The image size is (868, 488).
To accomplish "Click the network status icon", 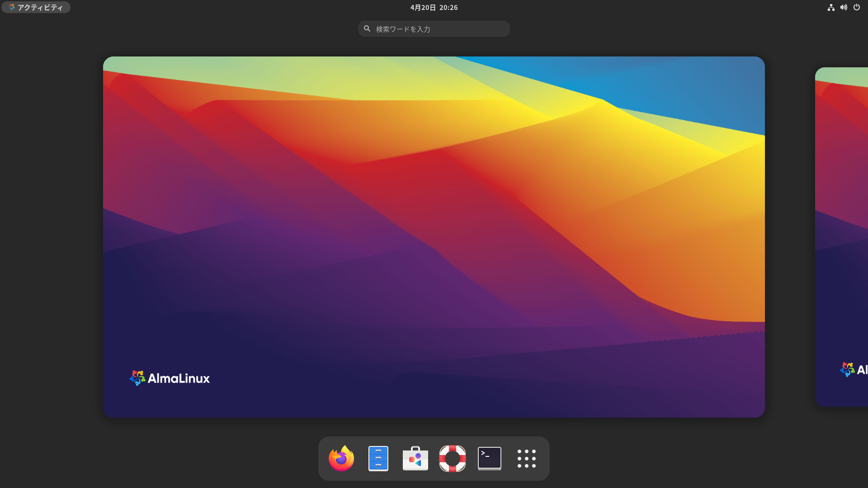I will click(831, 7).
